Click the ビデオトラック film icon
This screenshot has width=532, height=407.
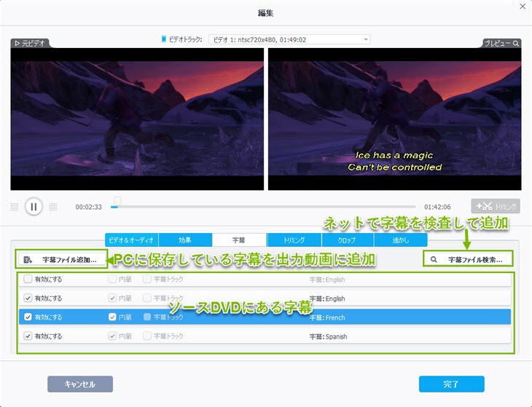(x=164, y=39)
